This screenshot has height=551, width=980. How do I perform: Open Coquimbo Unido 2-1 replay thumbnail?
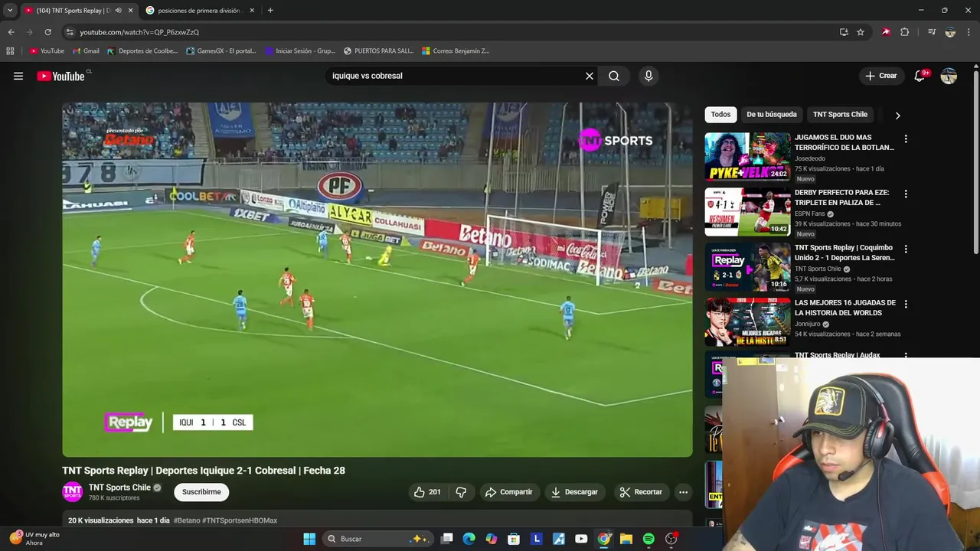(x=747, y=266)
